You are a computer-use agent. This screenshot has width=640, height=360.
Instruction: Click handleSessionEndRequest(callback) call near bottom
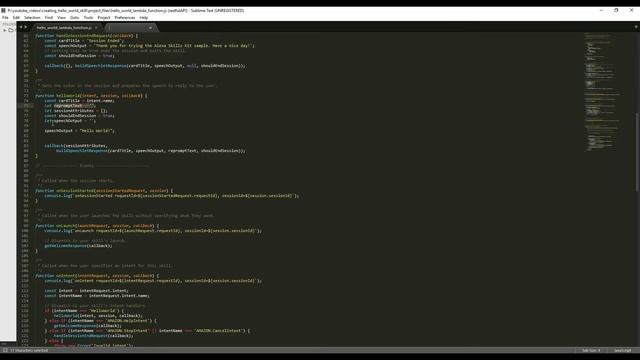tap(93, 336)
